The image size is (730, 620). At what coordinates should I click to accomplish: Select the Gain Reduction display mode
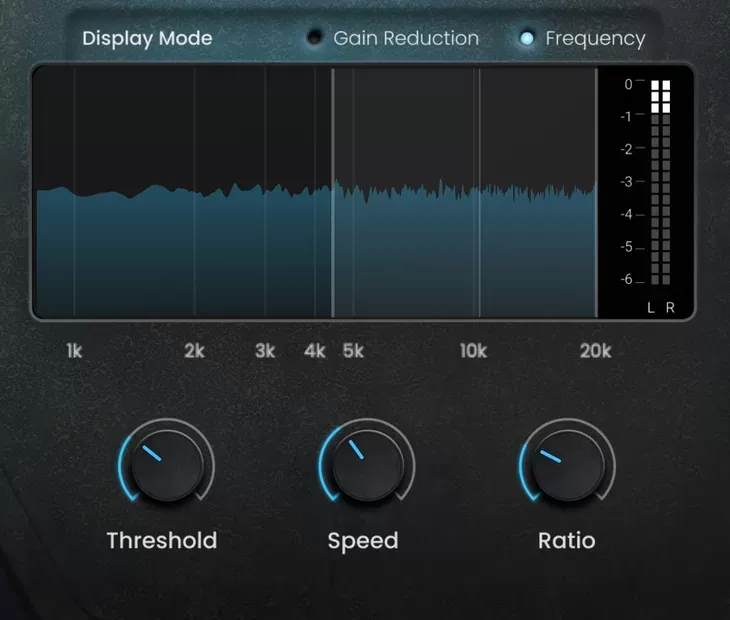pyautogui.click(x=315, y=38)
